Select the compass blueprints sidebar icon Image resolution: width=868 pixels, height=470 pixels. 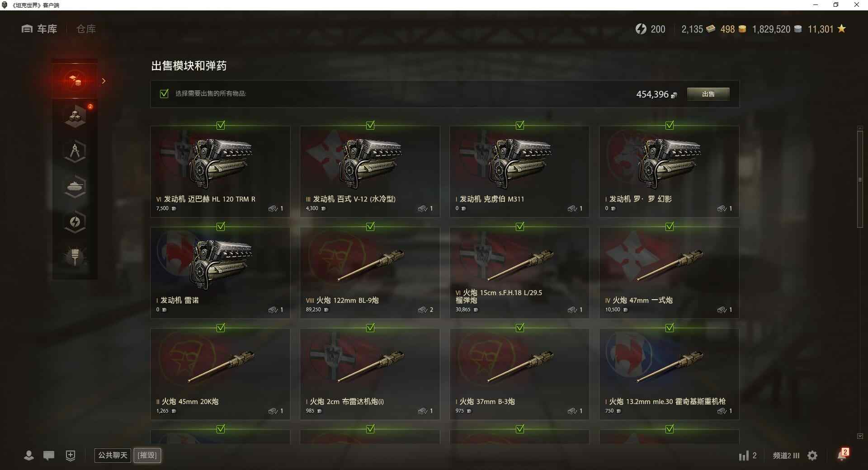75,151
